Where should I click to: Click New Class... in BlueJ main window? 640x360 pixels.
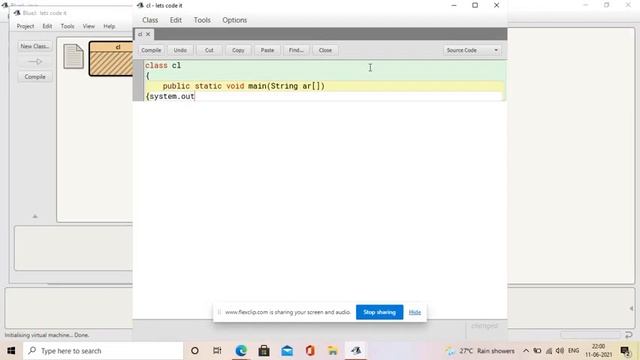(35, 46)
